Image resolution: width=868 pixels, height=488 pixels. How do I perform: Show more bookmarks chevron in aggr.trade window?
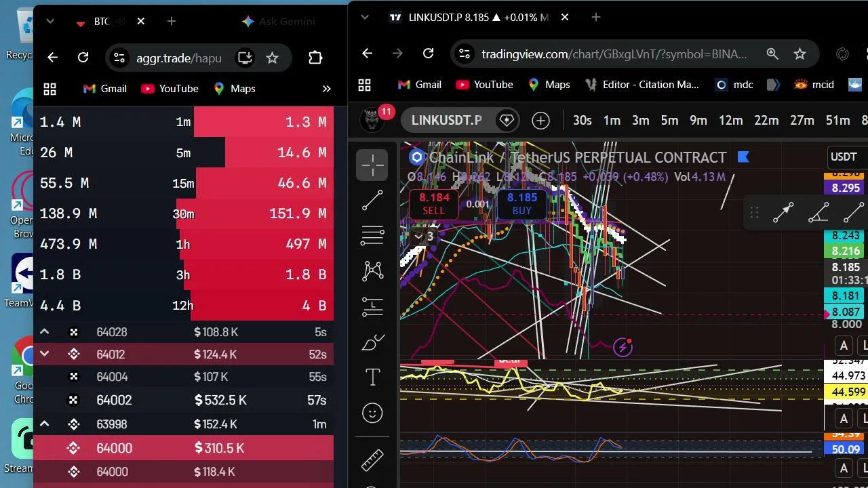(x=326, y=89)
